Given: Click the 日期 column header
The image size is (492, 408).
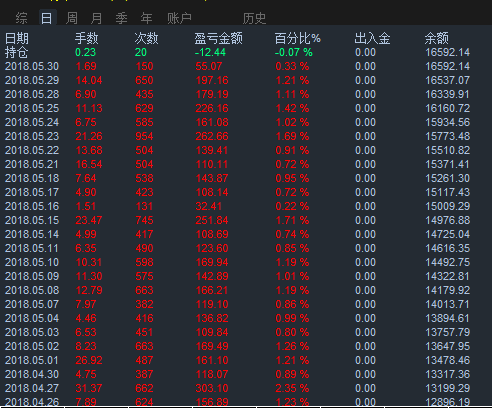Looking at the screenshot, I should click(x=17, y=38).
